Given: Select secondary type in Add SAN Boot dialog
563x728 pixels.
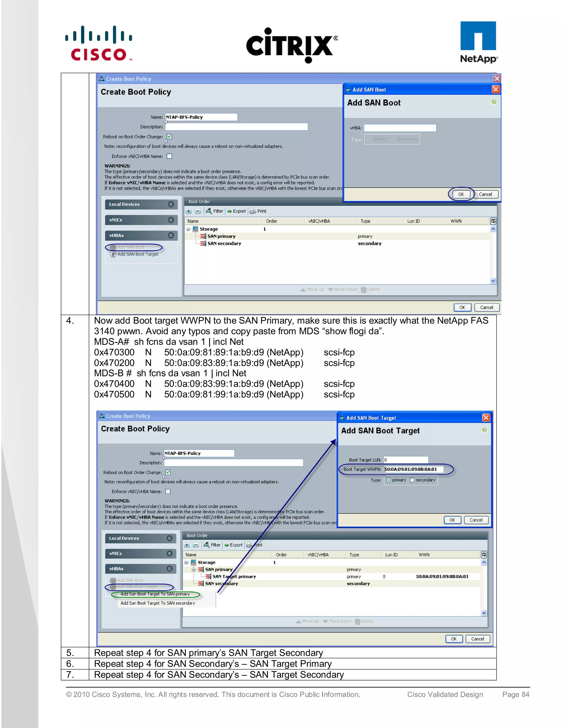Looking at the screenshot, I should tap(393, 139).
